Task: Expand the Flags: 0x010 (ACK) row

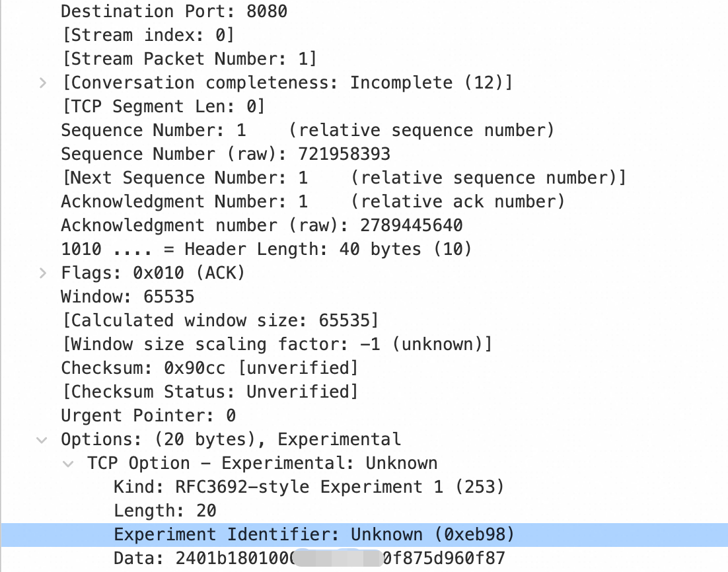Action: (42, 273)
